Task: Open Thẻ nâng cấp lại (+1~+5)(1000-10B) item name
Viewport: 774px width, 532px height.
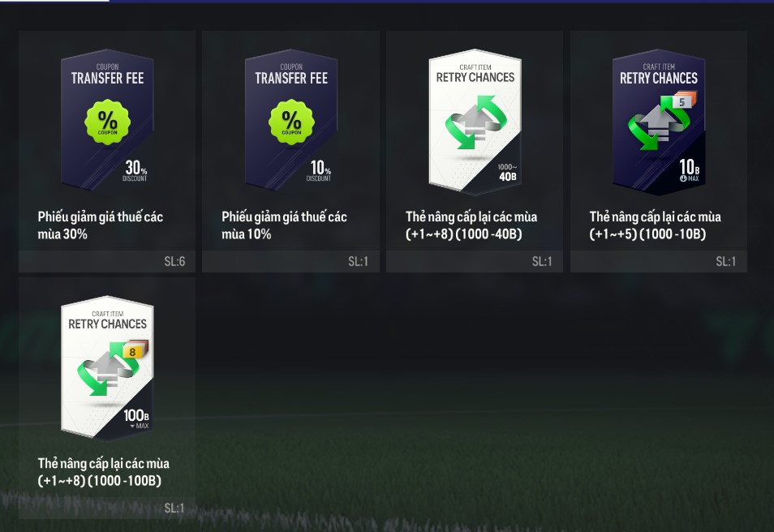Action: point(655,225)
